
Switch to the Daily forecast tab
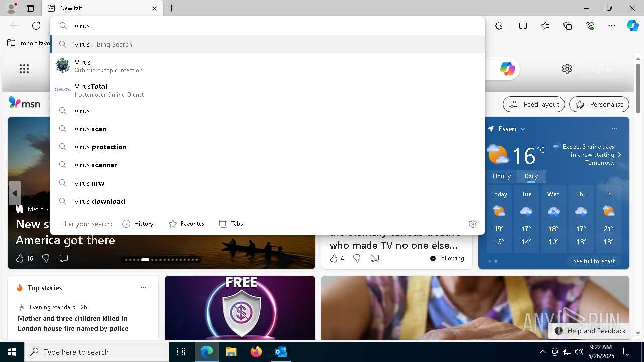pyautogui.click(x=531, y=176)
